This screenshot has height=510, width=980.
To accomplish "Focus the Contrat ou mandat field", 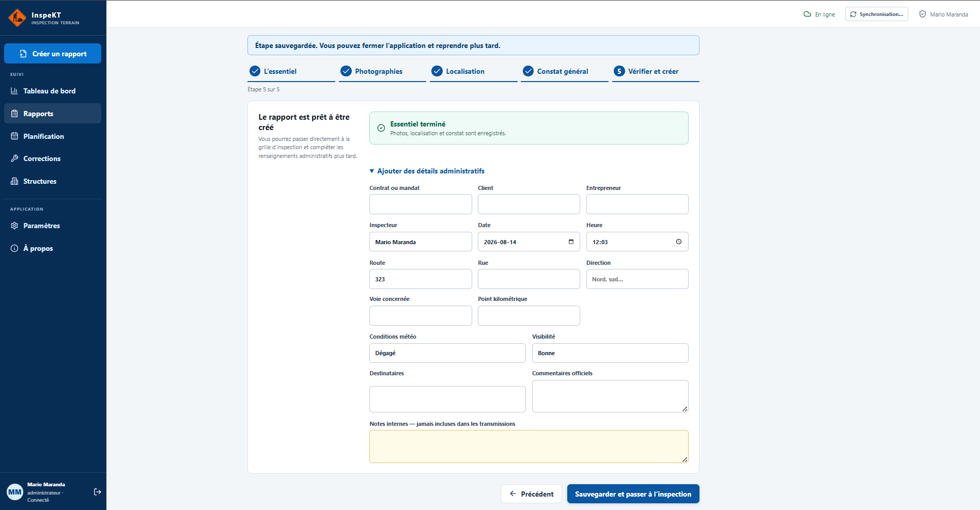I will click(421, 204).
